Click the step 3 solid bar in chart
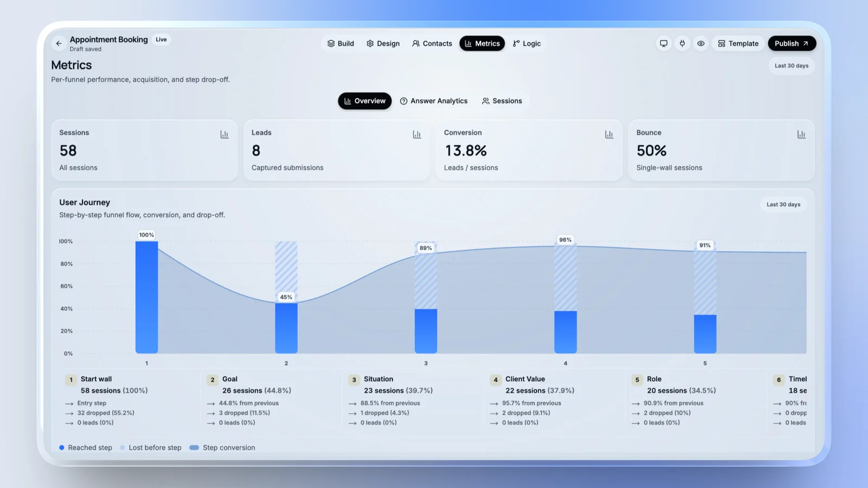 pyautogui.click(x=426, y=331)
